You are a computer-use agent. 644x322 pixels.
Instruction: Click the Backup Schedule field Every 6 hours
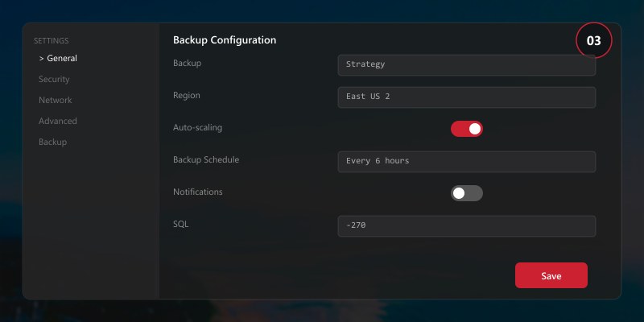467,162
